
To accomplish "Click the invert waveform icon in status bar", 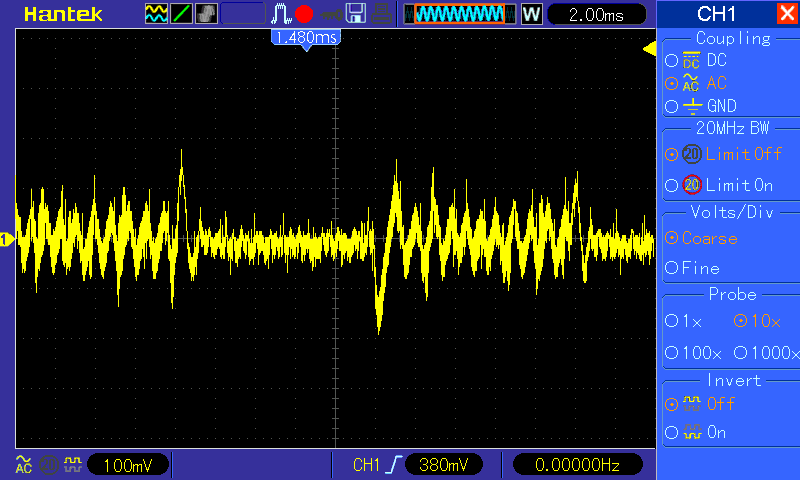I will tap(72, 464).
